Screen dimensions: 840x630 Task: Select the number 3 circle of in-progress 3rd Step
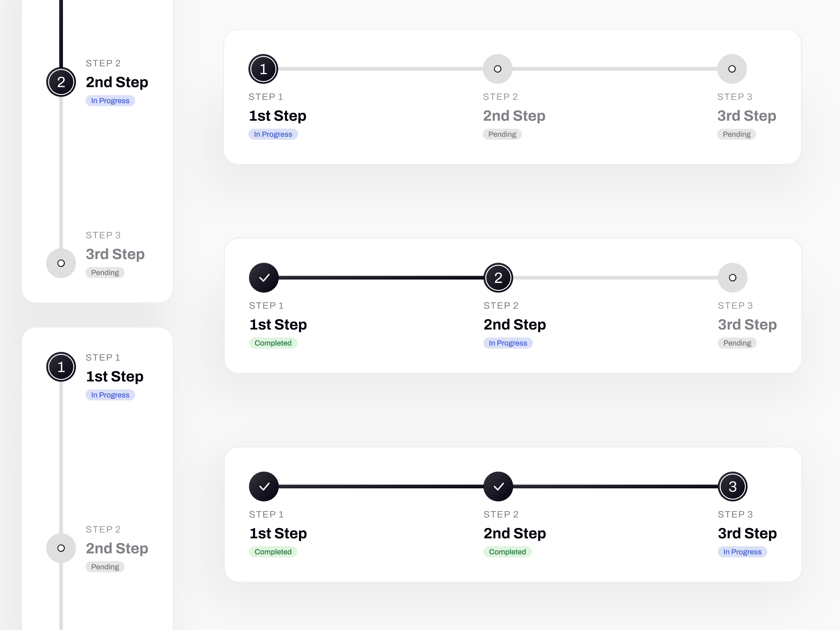tap(733, 487)
